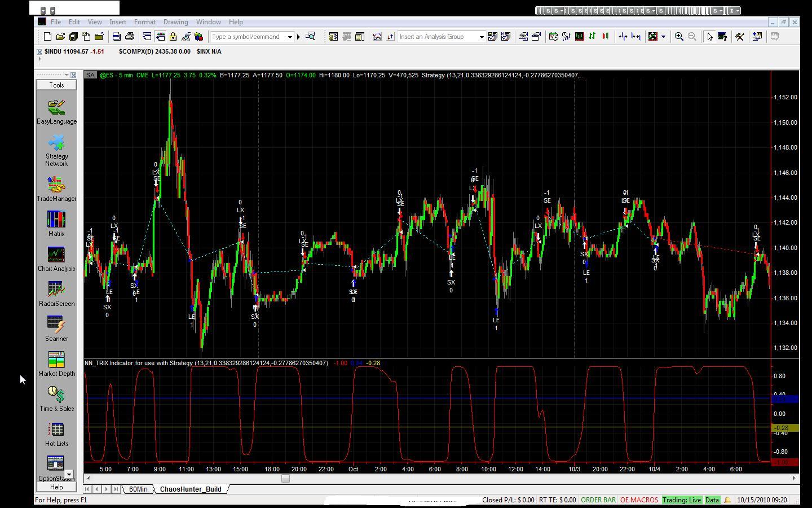Launch TradeManager from the Tools sidebar
Image resolution: width=812 pixels, height=508 pixels.
[x=56, y=189]
